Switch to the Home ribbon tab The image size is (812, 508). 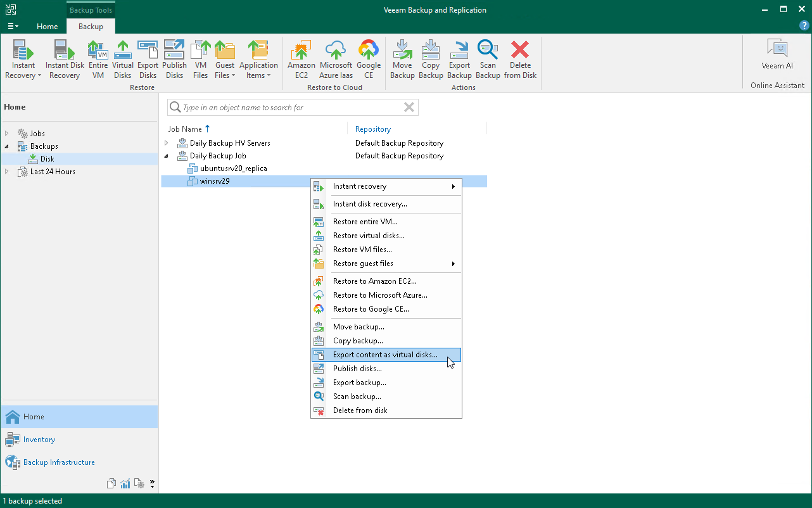click(x=47, y=27)
